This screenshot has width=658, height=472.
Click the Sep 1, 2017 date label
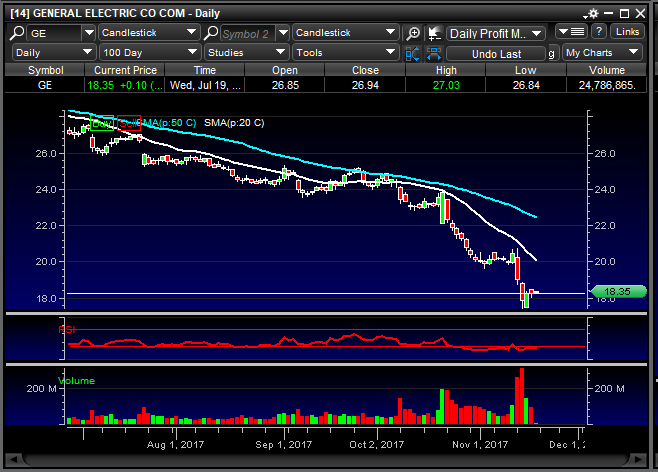point(284,445)
